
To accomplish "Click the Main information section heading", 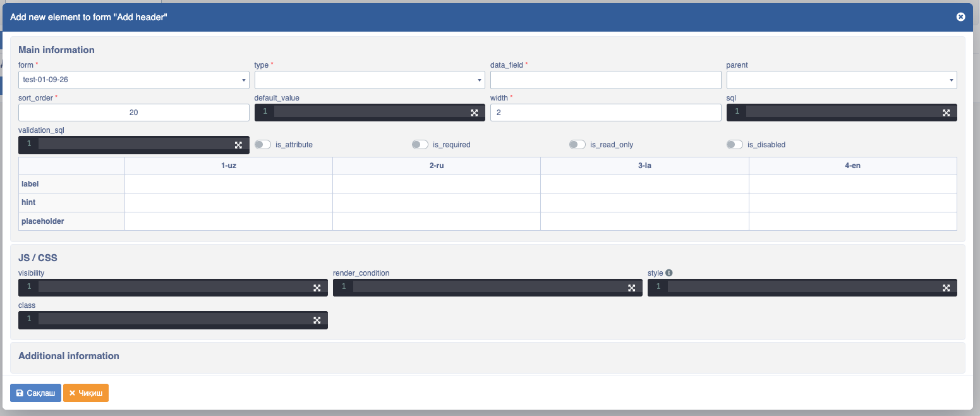I will (56, 50).
